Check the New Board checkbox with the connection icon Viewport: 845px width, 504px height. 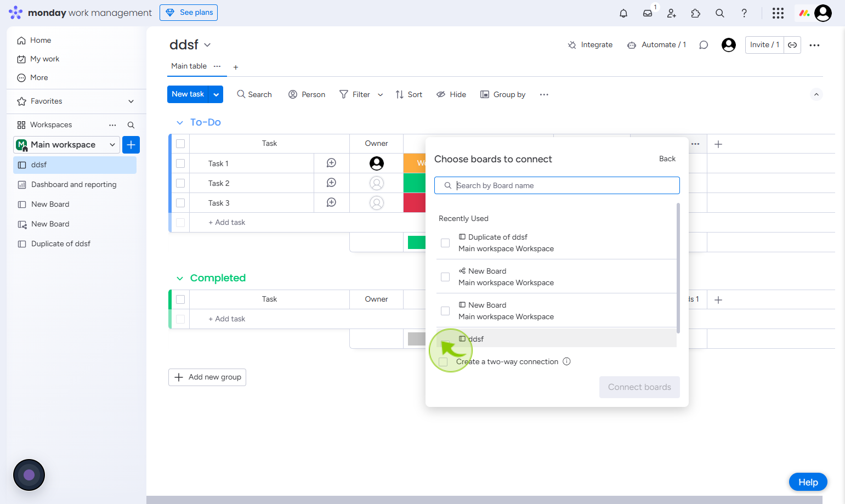pos(445,277)
